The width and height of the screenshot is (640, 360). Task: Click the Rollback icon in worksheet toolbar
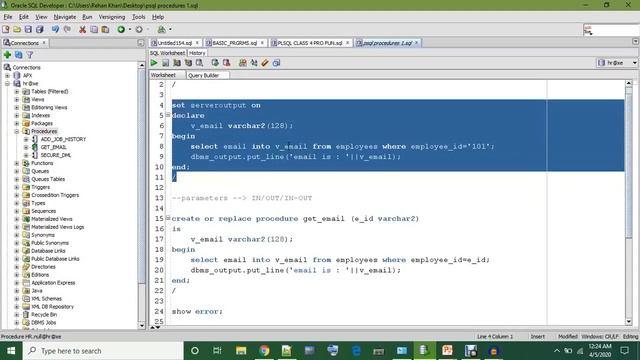pos(227,63)
